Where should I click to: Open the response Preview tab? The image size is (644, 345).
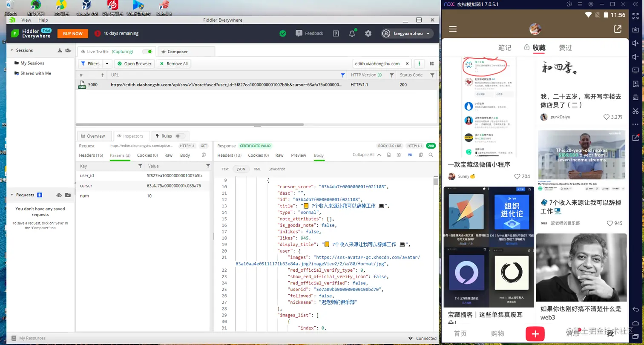(x=298, y=155)
